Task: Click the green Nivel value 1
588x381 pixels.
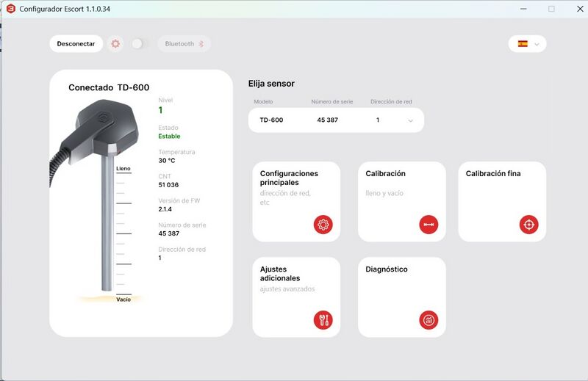Action: pos(160,110)
